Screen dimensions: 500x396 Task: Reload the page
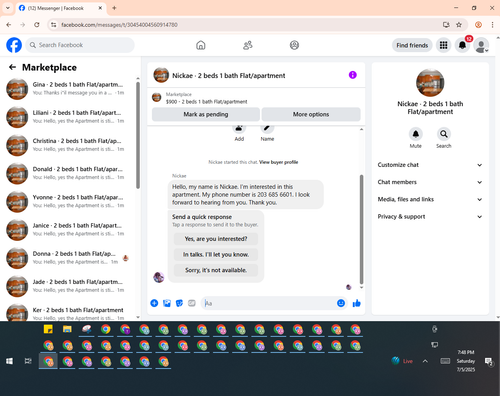pos(37,25)
